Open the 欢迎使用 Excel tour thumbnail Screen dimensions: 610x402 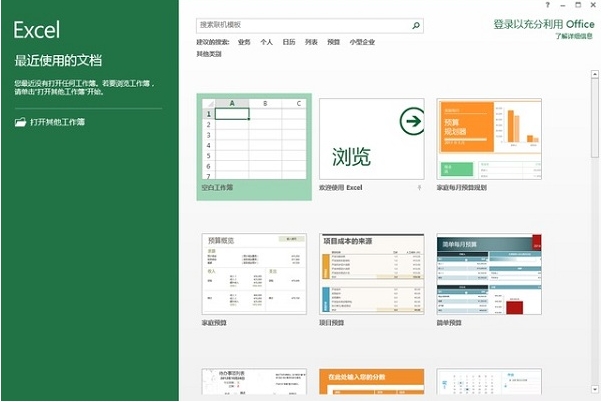point(372,139)
